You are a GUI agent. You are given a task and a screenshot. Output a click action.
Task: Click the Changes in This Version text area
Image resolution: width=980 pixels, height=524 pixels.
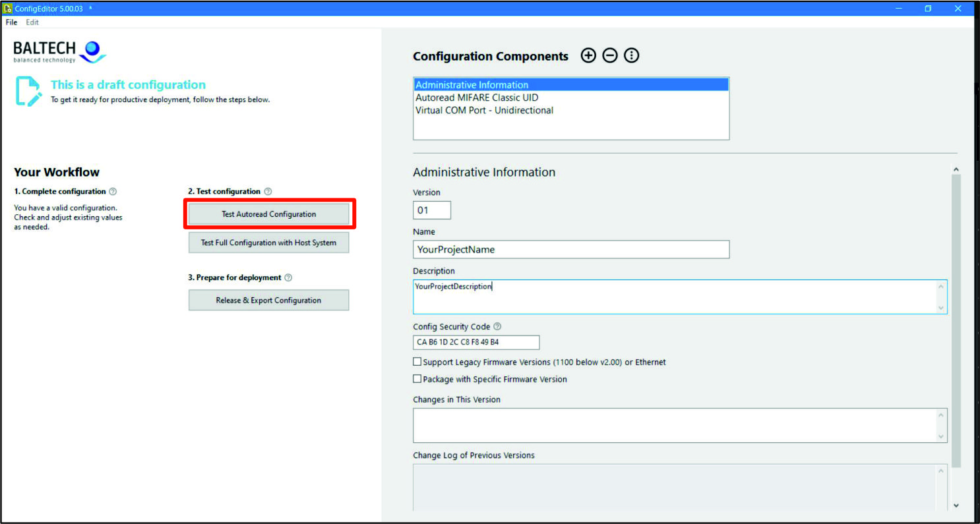680,425
